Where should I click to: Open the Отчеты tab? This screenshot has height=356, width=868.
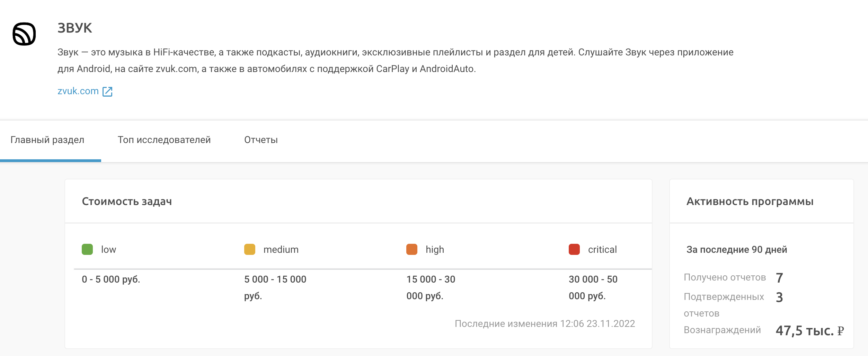[x=260, y=140]
